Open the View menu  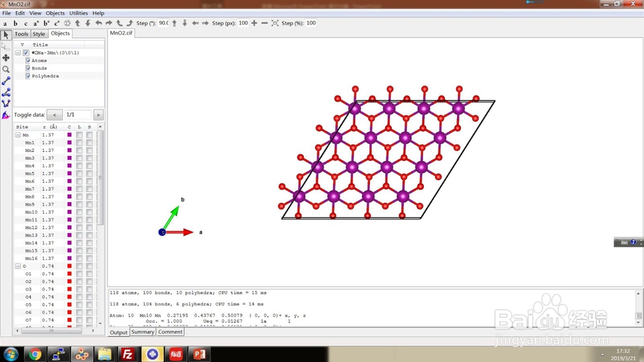point(35,13)
